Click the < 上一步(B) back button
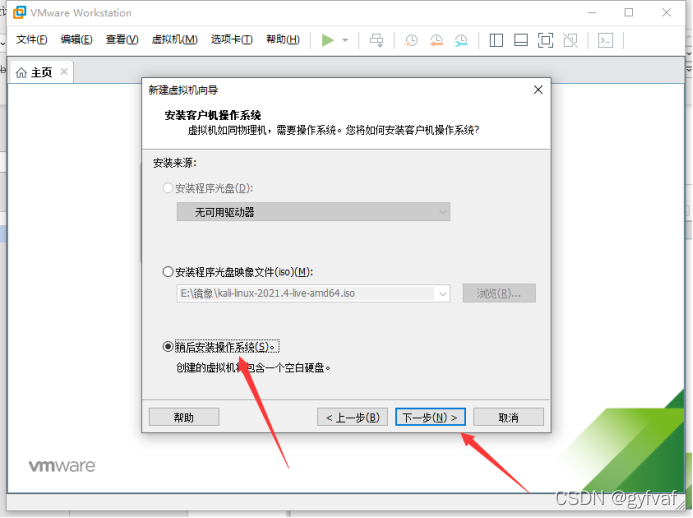This screenshot has height=518, width=693. coord(352,417)
